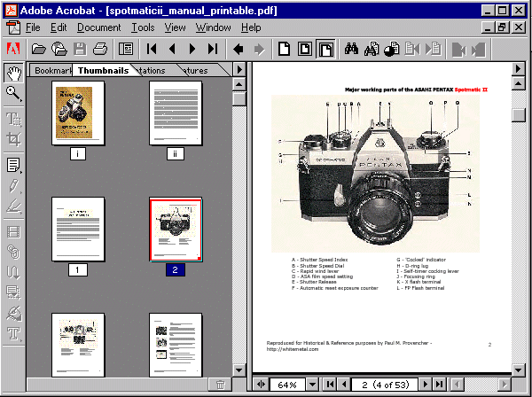Open the View menu
The image size is (532, 397).
[175, 27]
